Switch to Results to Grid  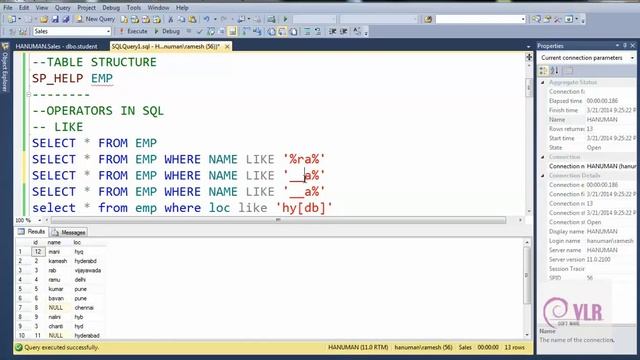pyautogui.click(x=282, y=31)
